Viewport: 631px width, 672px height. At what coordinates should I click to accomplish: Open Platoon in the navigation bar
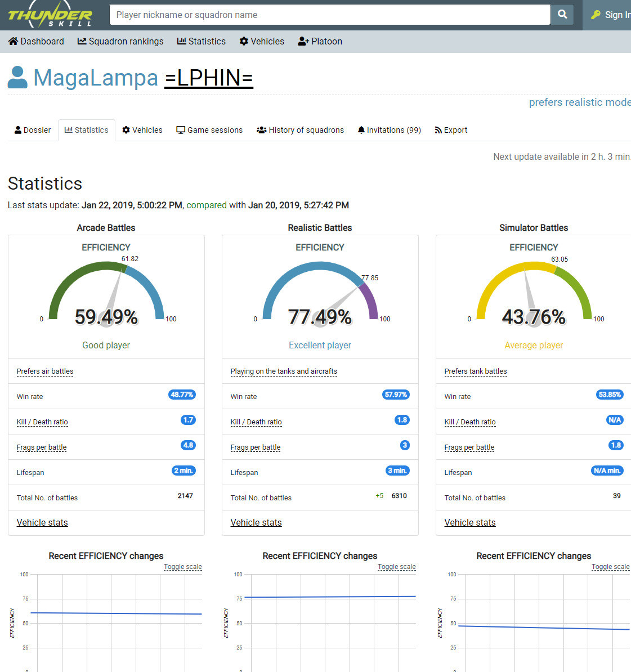[320, 41]
